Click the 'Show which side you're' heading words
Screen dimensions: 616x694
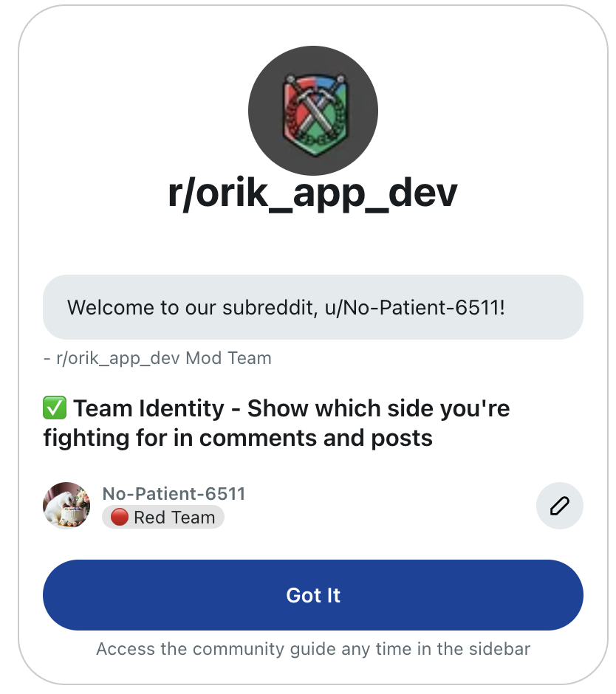[x=379, y=408]
